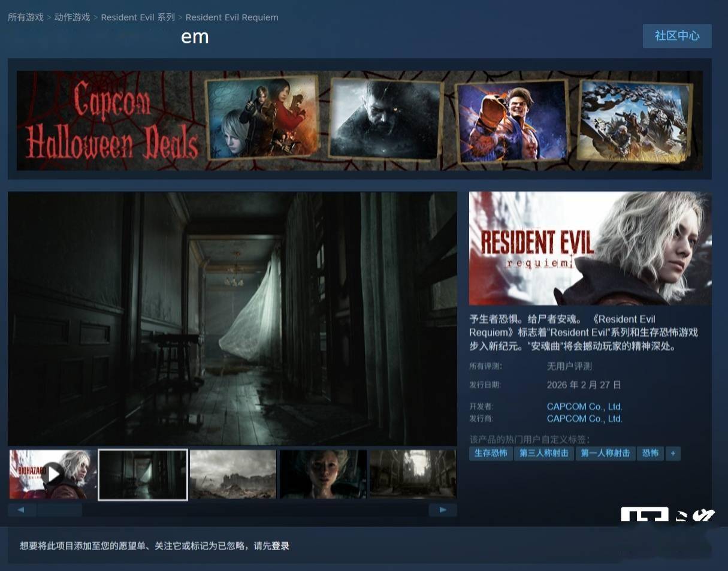Select the 恐怖 tag
The height and width of the screenshot is (571, 728).
click(650, 454)
